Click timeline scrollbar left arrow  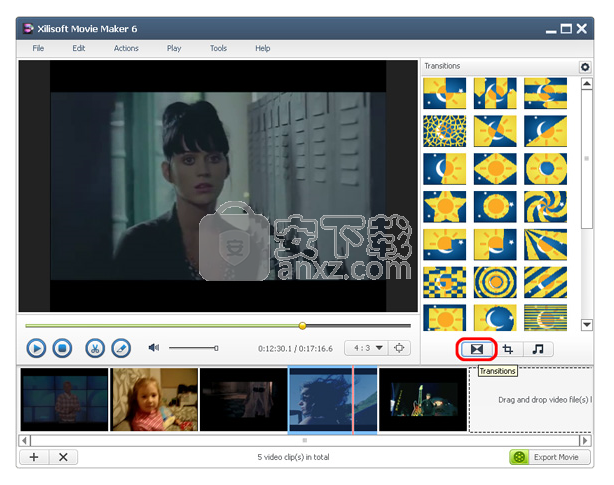[25, 440]
